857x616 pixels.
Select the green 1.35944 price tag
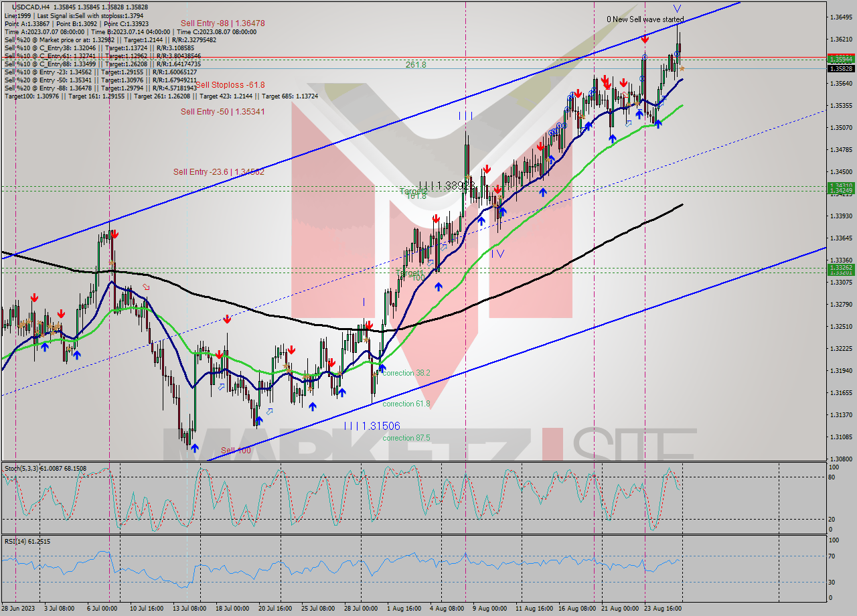point(840,59)
